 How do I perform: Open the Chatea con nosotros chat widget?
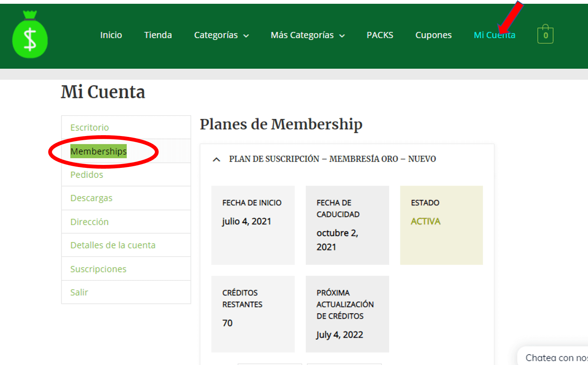pos(555,357)
